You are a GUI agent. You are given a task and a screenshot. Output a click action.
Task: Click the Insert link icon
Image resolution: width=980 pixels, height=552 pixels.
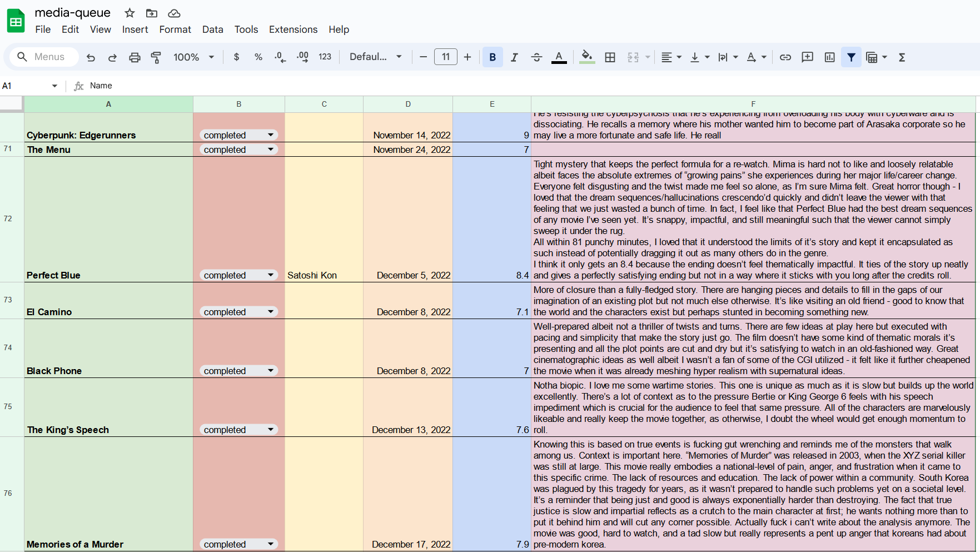click(785, 57)
